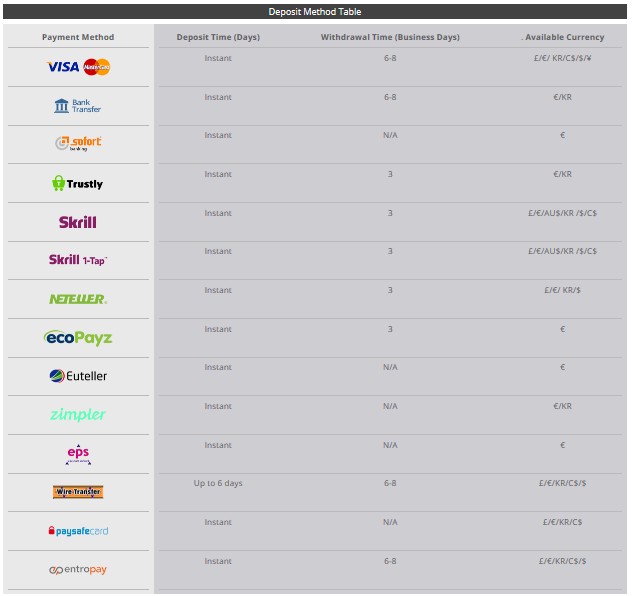Click Zimpler row withdrawal N/A
632x596 pixels.
(x=390, y=406)
